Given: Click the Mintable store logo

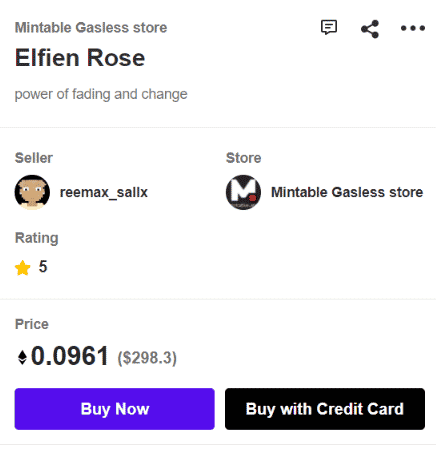Looking at the screenshot, I should pyautogui.click(x=243, y=192).
